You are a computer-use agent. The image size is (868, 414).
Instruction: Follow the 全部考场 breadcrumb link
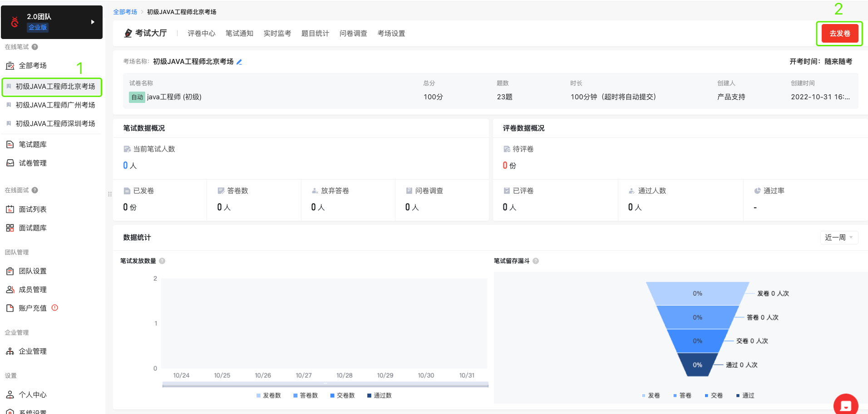[125, 12]
